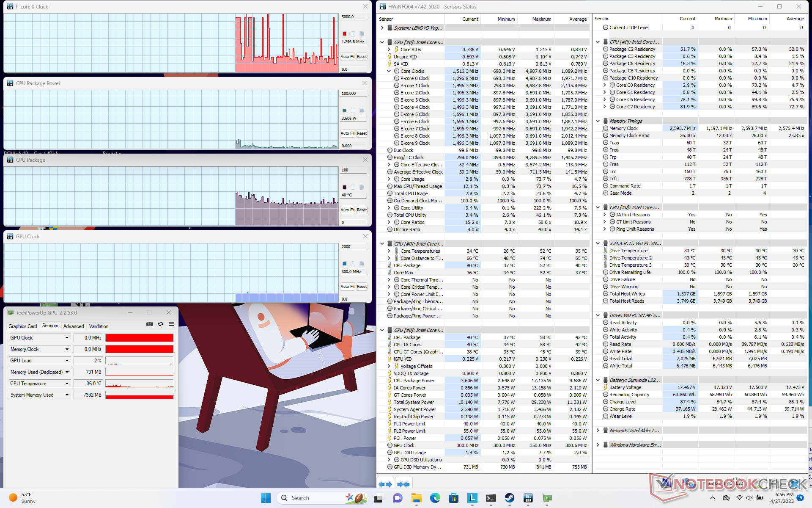Open File Explorer from the taskbar
This screenshot has height=508, width=812.
point(416,498)
